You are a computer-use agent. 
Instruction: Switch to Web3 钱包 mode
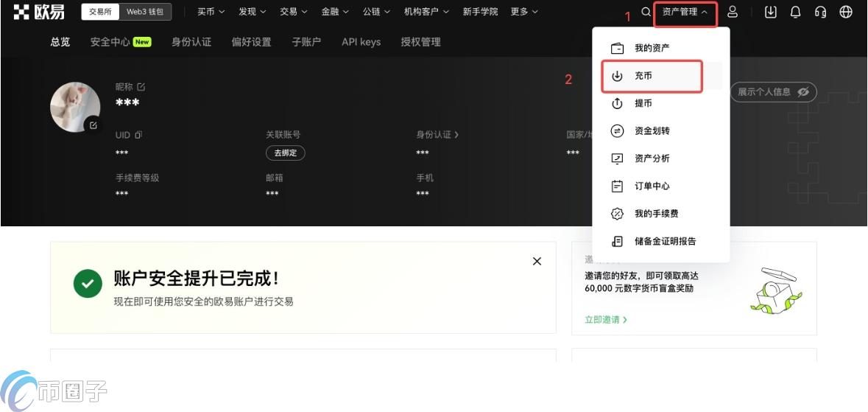tap(145, 12)
